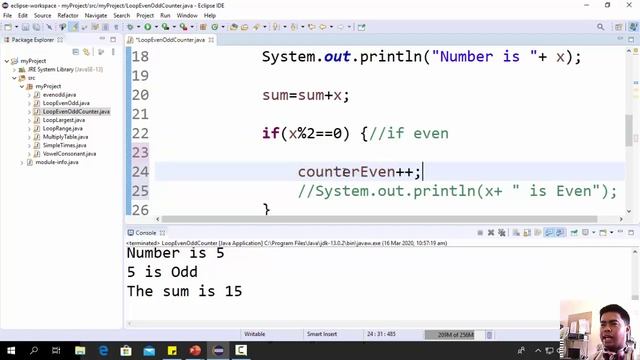Click Collapse All in Package Explorer

[x=76, y=52]
